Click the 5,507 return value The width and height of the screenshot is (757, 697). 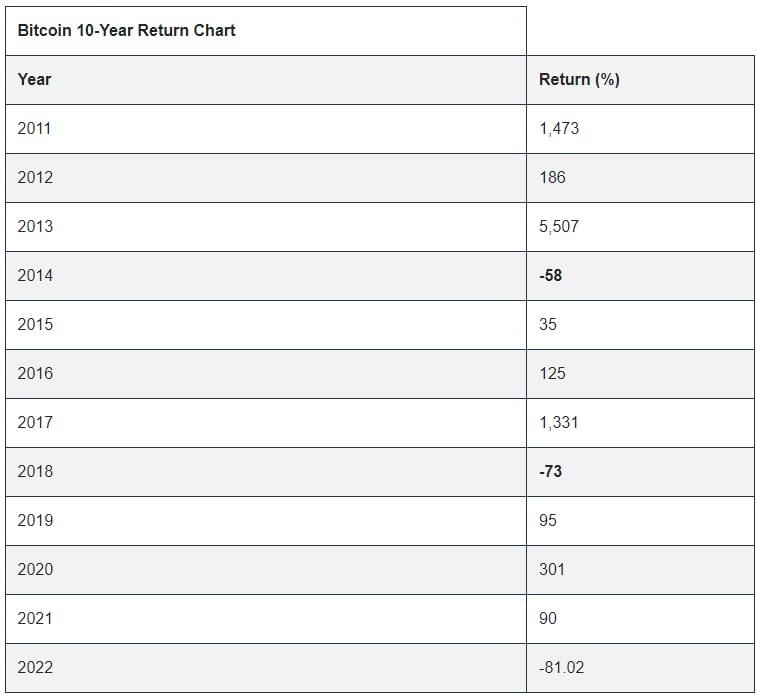coord(559,226)
